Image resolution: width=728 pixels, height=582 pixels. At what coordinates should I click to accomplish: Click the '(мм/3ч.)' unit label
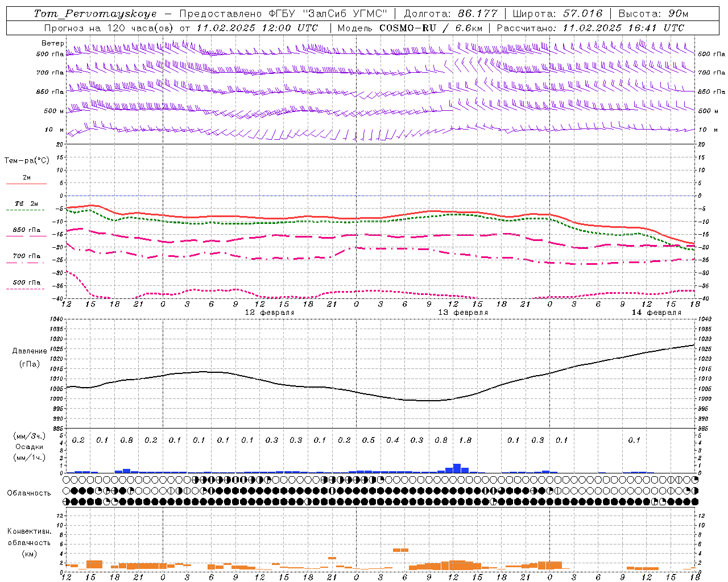29,436
